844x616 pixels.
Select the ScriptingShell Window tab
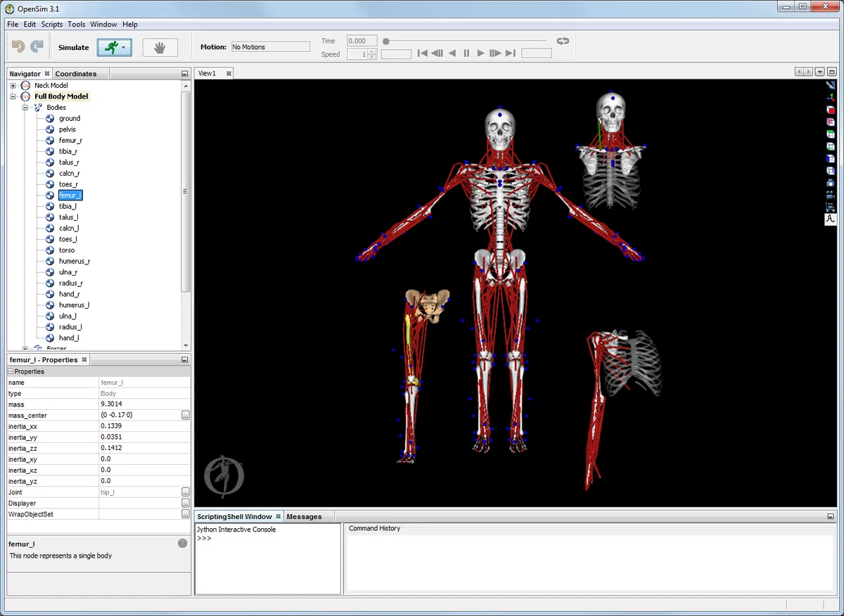pos(234,516)
